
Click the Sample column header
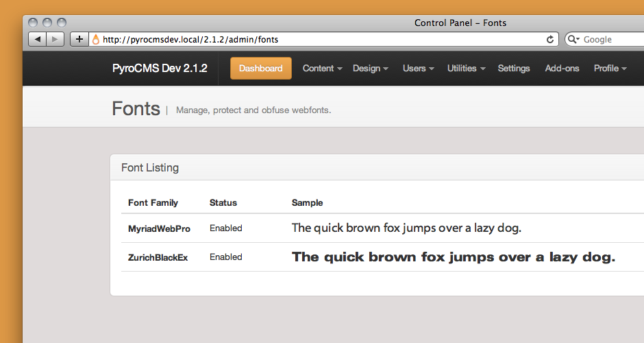pyautogui.click(x=307, y=202)
